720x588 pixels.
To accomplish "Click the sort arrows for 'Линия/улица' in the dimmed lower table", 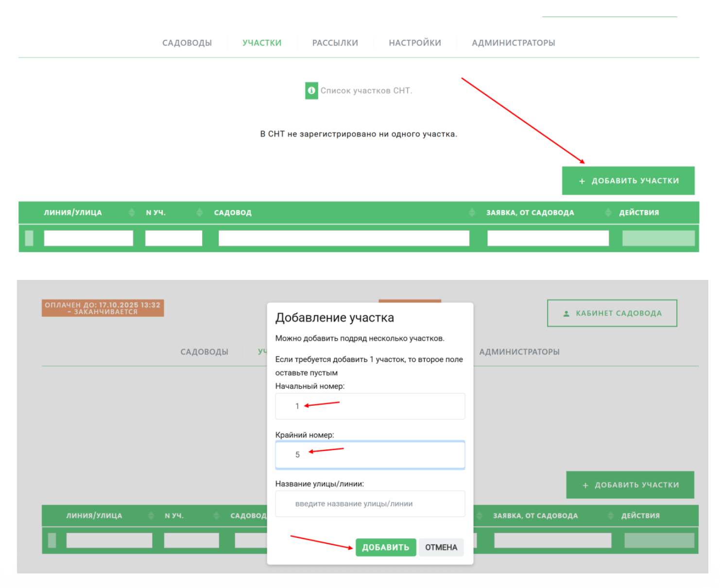I will pyautogui.click(x=151, y=516).
